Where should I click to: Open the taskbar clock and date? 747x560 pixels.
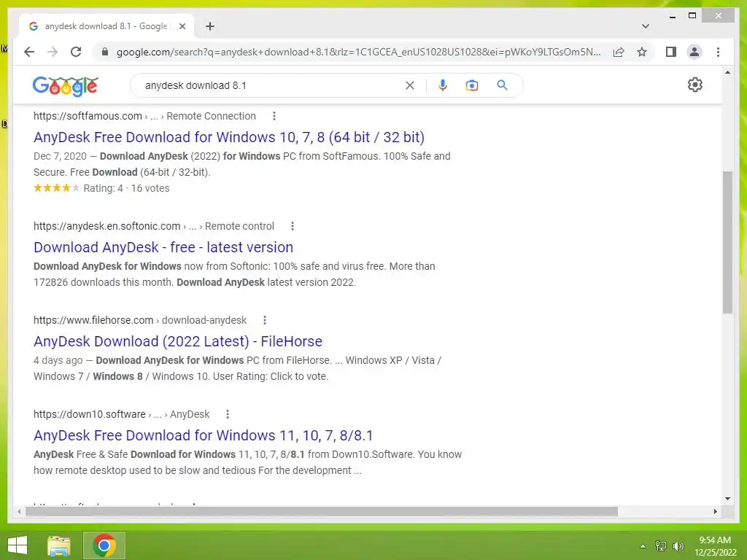[715, 546]
